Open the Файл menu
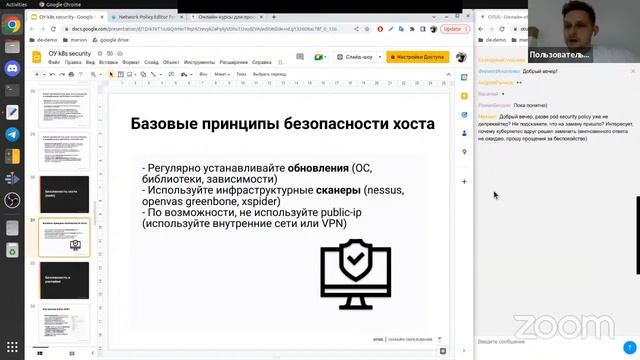640x360 pixels. [x=54, y=62]
